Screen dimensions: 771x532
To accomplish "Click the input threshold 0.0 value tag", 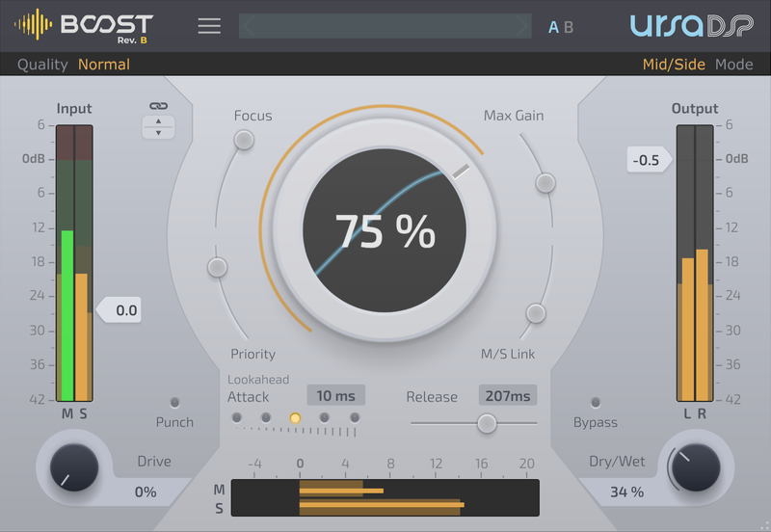I will 120,310.
